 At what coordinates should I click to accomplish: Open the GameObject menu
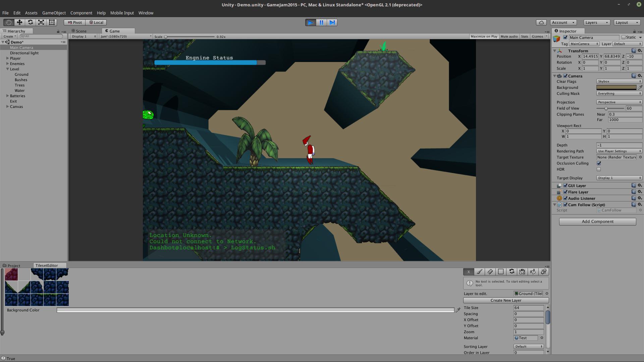pyautogui.click(x=54, y=13)
